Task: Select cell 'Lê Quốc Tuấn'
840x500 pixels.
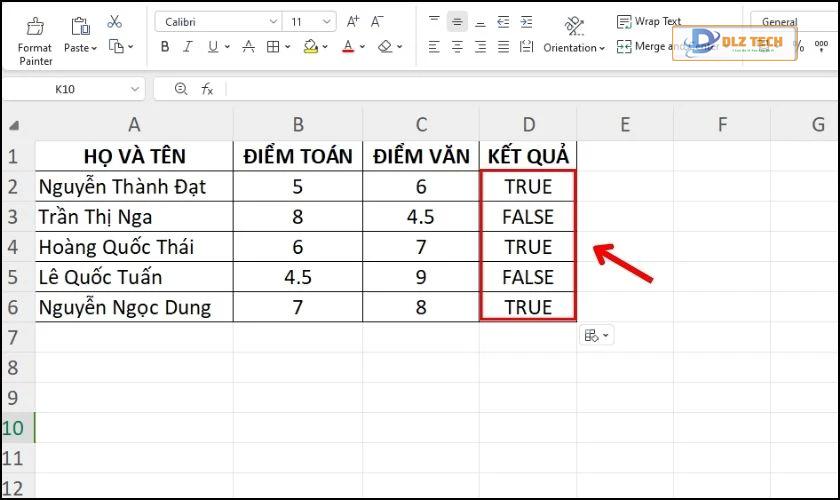Action: point(134,277)
